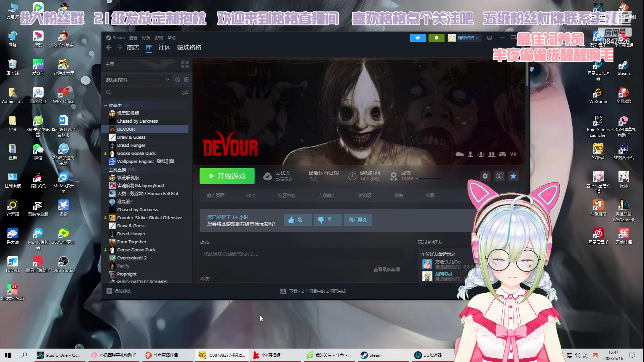The image size is (644, 362).
Task: Open Steam notifications bell
Action: 436,38
